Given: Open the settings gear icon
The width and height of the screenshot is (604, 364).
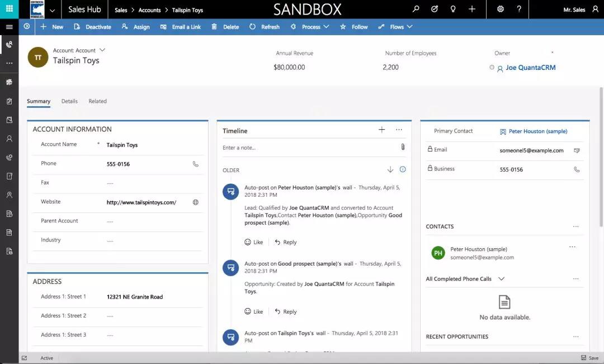Looking at the screenshot, I should pyautogui.click(x=500, y=10).
